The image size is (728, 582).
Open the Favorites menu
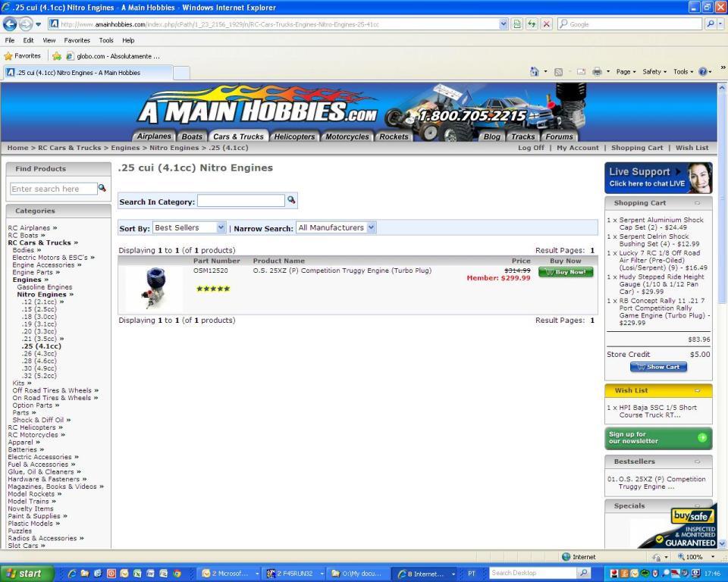point(77,40)
